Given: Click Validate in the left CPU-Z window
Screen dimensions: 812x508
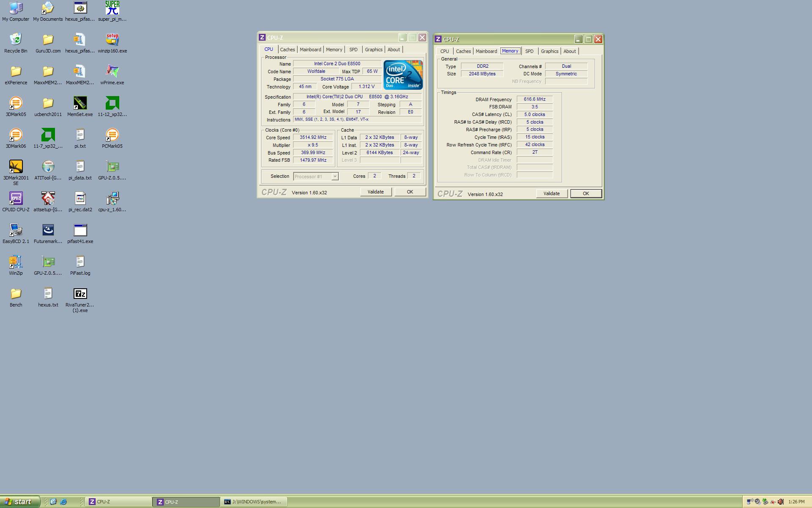Looking at the screenshot, I should click(x=376, y=192).
